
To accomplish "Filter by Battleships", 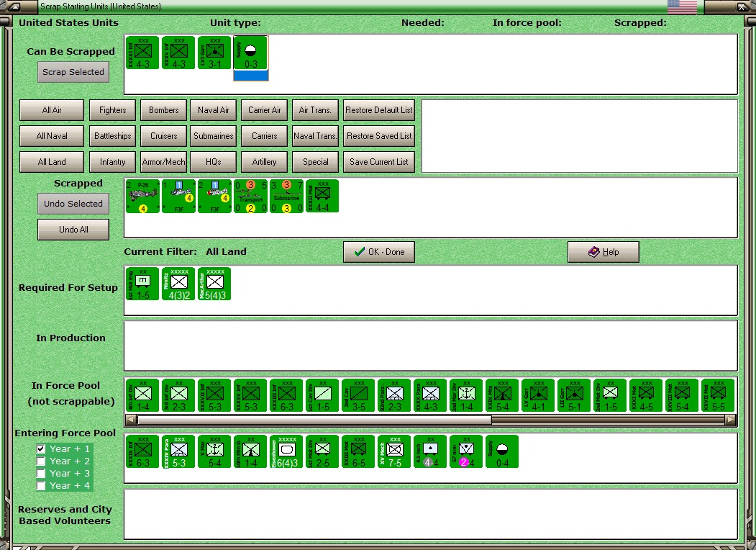I will tap(112, 136).
